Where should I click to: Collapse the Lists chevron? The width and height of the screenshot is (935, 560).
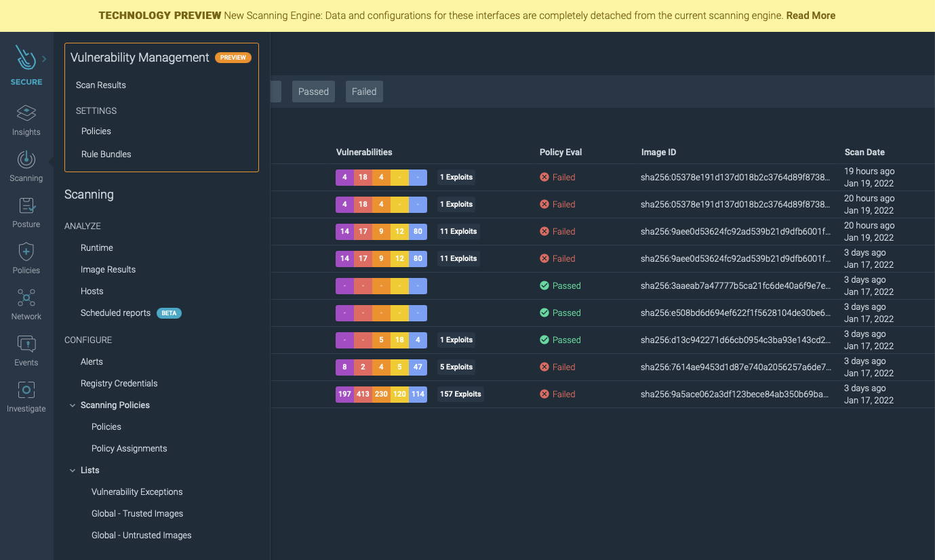(73, 470)
